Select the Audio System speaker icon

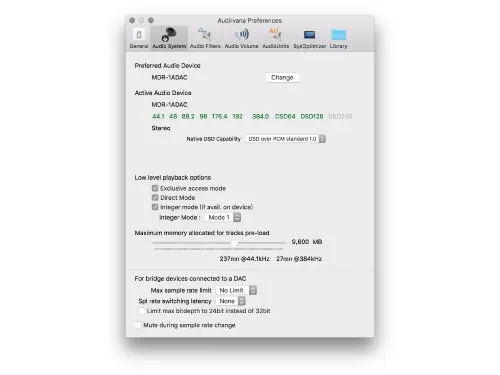[x=169, y=34]
